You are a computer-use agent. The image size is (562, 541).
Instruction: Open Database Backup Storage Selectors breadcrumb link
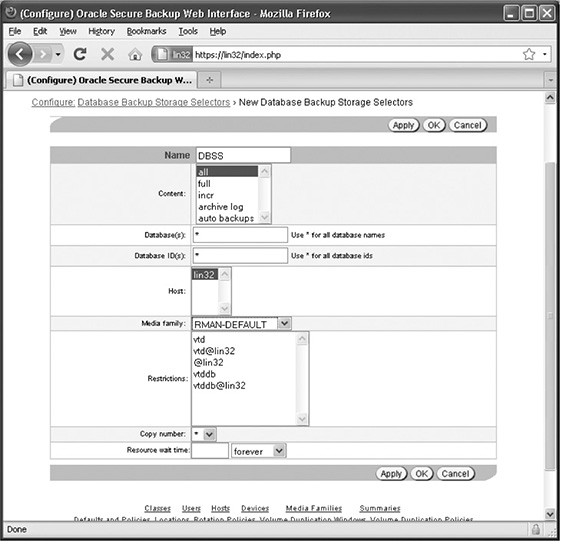pos(154,103)
